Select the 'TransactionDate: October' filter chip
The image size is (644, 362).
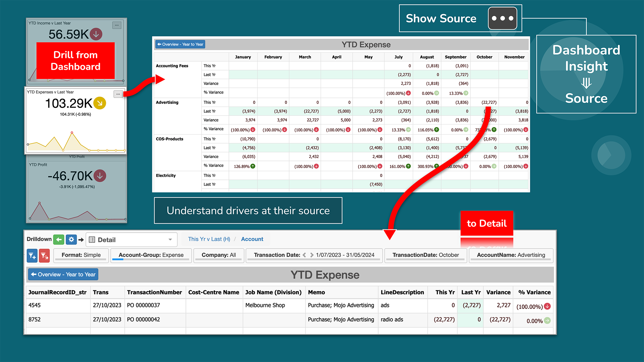click(x=426, y=255)
